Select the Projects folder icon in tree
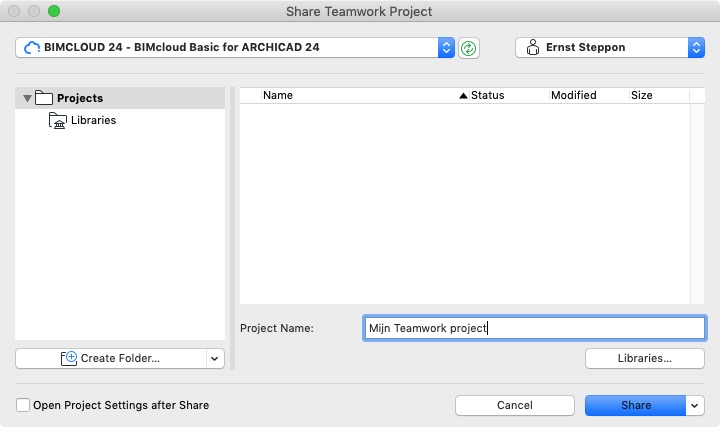 tap(44, 97)
